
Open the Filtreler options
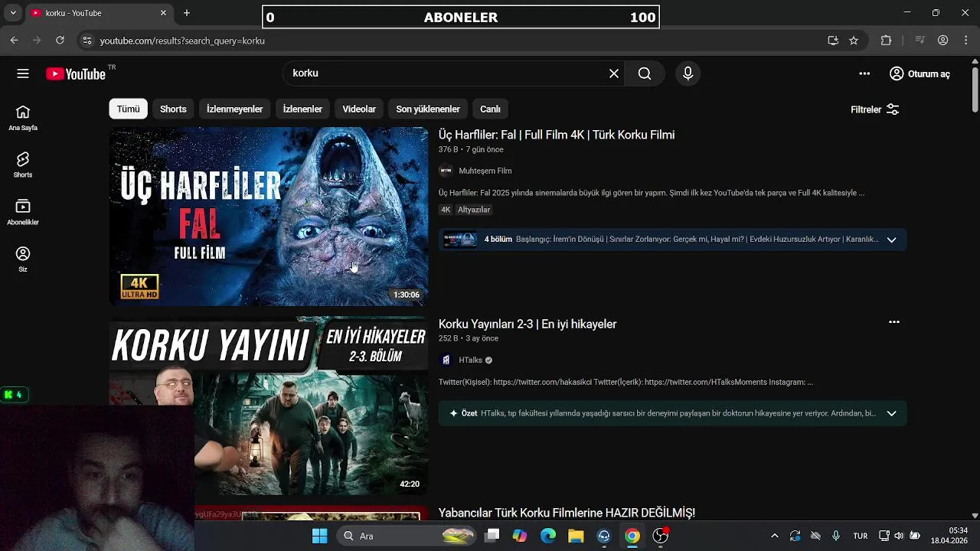tap(875, 109)
